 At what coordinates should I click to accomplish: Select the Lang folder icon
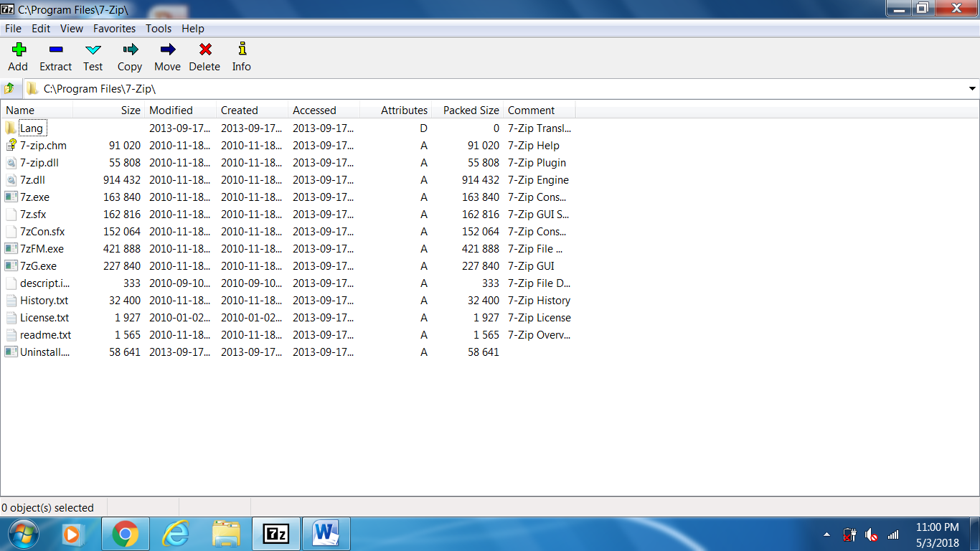pos(10,128)
